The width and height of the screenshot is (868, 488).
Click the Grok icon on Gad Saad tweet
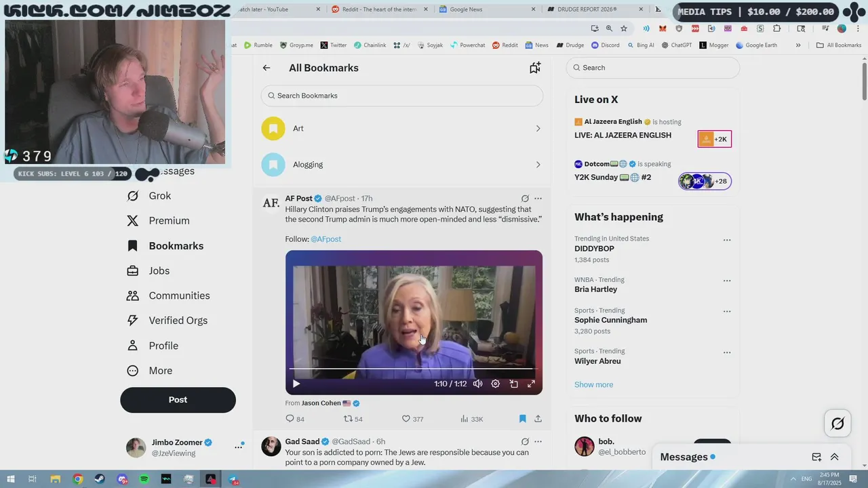tap(525, 442)
